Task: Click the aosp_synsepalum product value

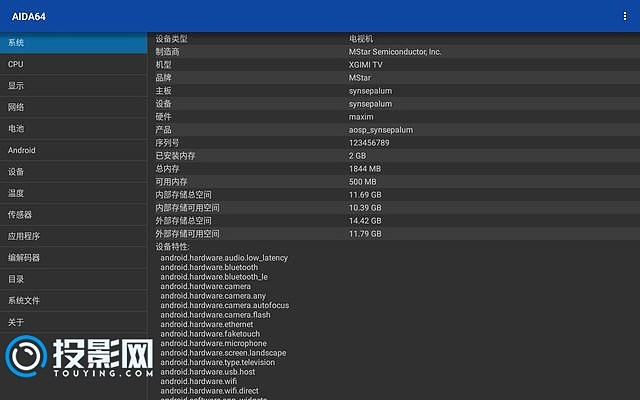Action: coord(381,130)
